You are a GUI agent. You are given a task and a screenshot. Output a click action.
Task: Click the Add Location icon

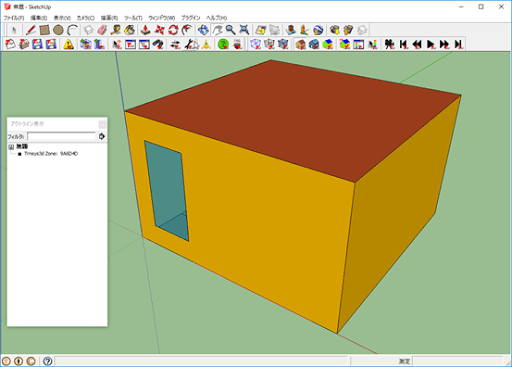[x=261, y=30]
